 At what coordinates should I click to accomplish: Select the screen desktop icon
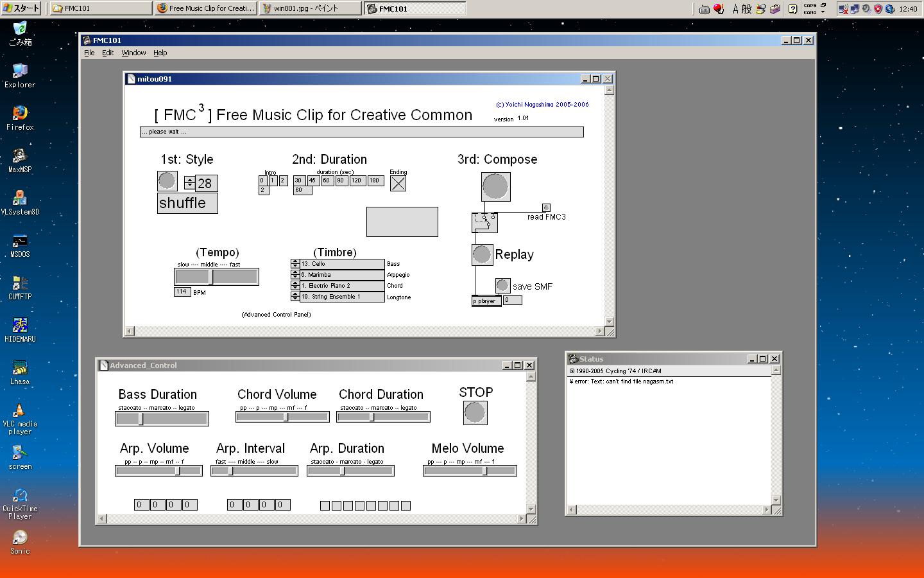point(20,457)
